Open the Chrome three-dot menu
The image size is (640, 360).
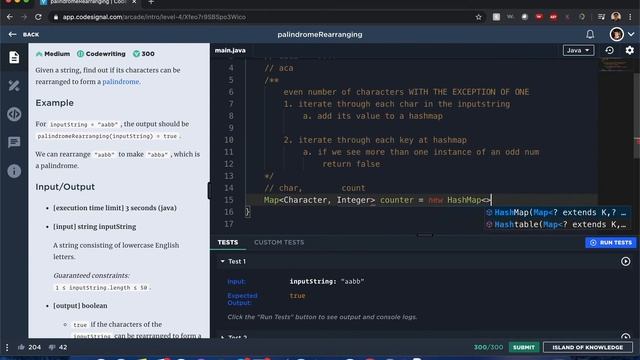pyautogui.click(x=631, y=17)
